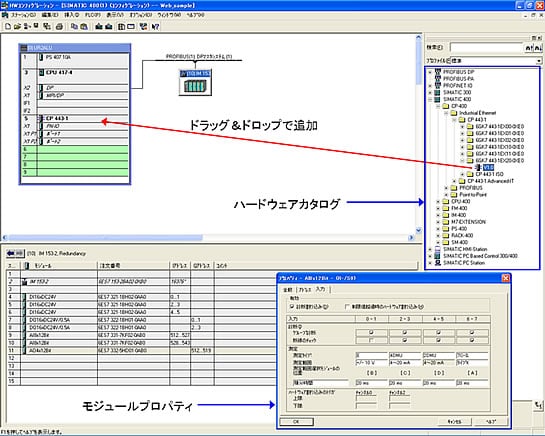The image size is (545, 436).
Task: Toggle wire break check for channels 6-7
Action: (x=472, y=340)
